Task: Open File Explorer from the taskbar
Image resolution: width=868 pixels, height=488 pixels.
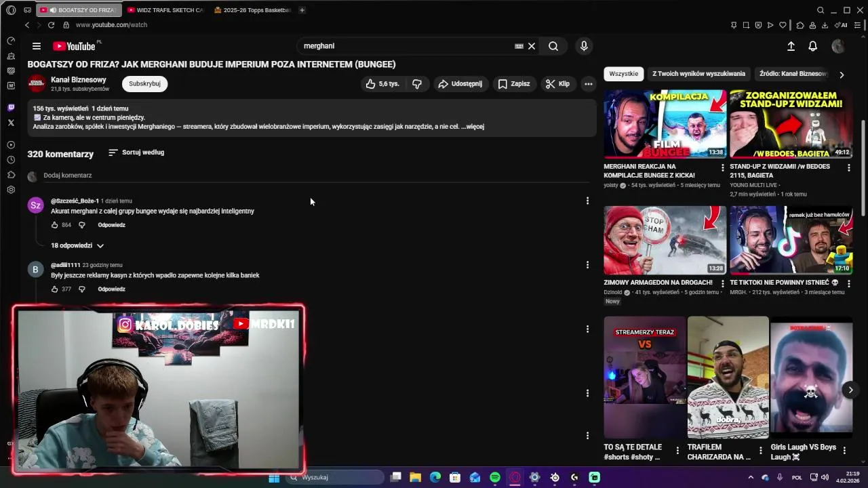Action: pyautogui.click(x=416, y=478)
